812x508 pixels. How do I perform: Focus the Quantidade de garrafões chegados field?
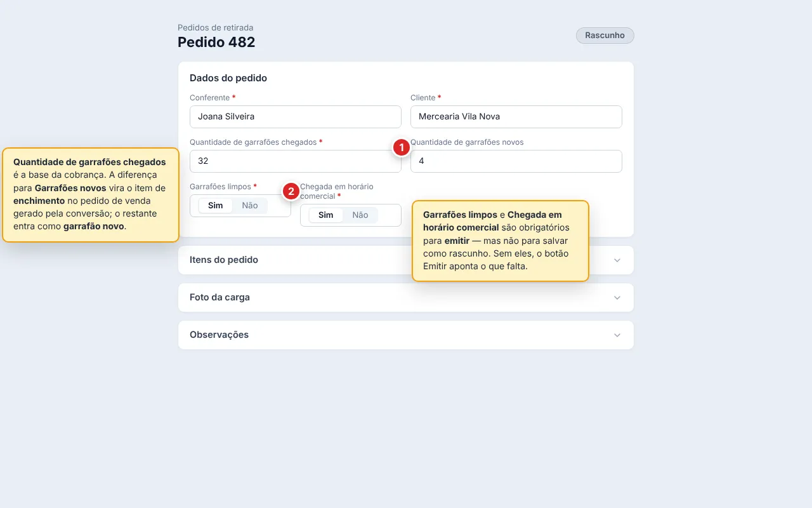pyautogui.click(x=296, y=161)
